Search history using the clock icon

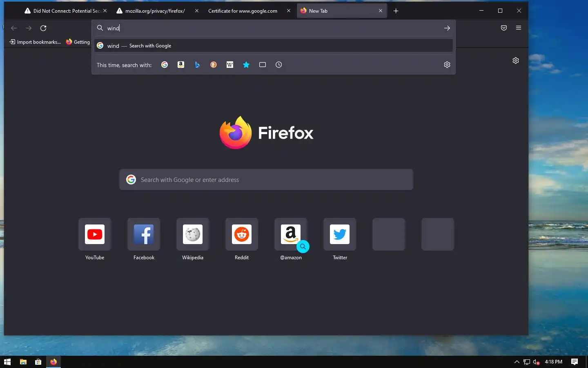(279, 65)
